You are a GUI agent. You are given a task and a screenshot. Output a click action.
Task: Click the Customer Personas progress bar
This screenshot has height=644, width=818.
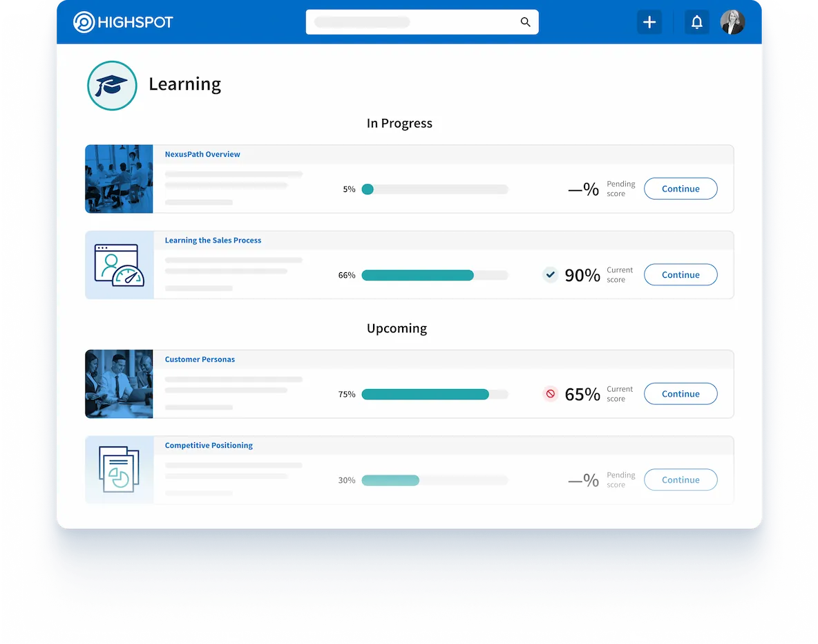click(435, 394)
